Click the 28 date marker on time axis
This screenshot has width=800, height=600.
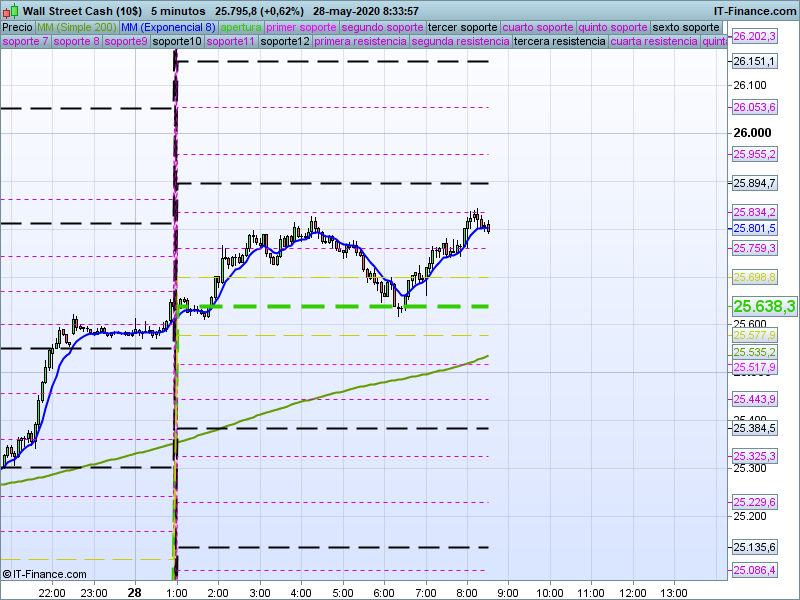point(134,592)
